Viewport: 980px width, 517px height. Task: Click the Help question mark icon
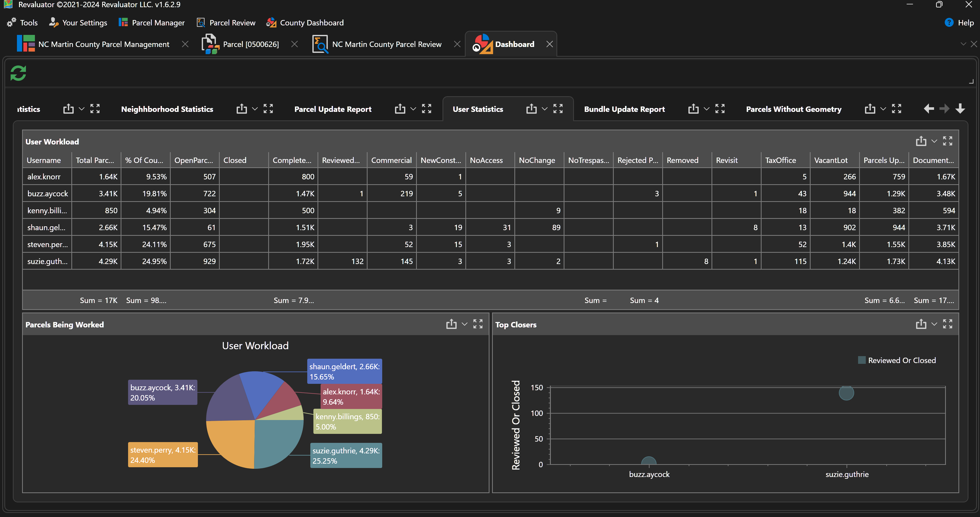pos(949,22)
